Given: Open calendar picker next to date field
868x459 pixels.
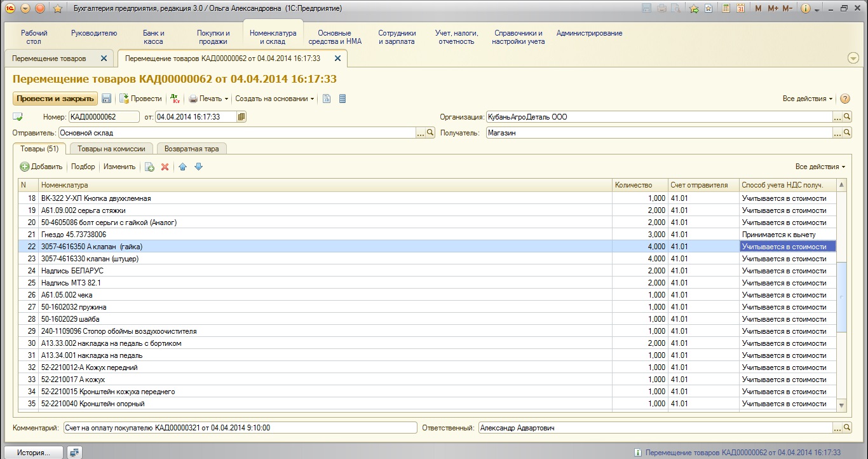Looking at the screenshot, I should [x=241, y=117].
